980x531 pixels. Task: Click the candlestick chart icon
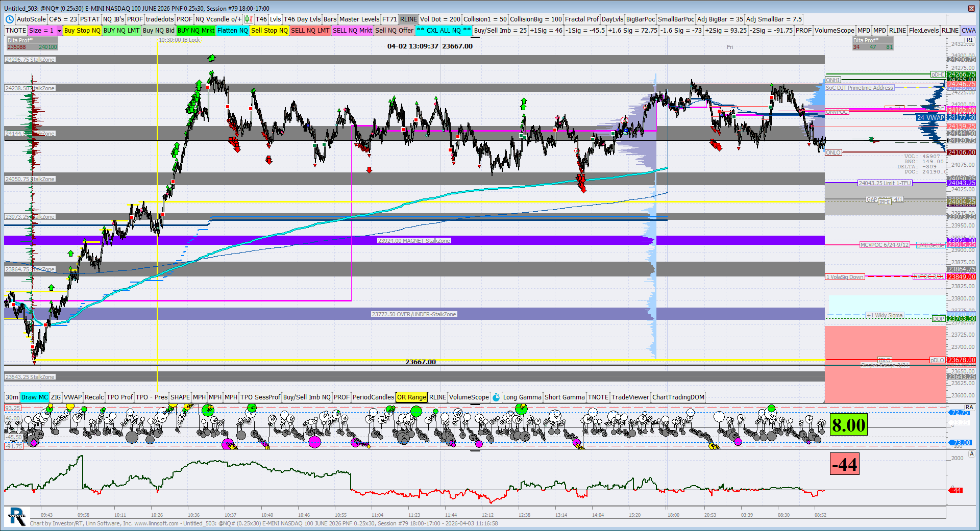pyautogui.click(x=248, y=19)
